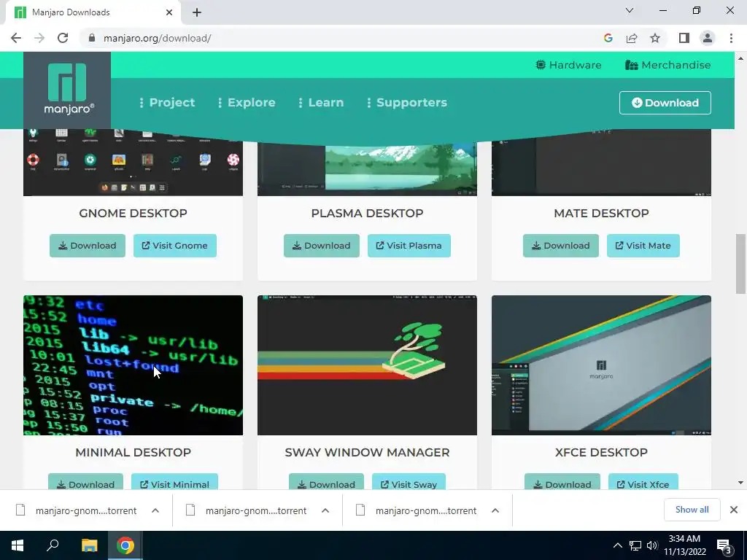Expand options for third torrent download

coord(495,510)
